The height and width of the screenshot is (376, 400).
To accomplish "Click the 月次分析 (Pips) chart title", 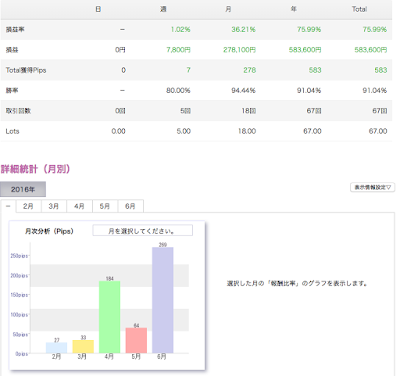I will (x=49, y=231).
